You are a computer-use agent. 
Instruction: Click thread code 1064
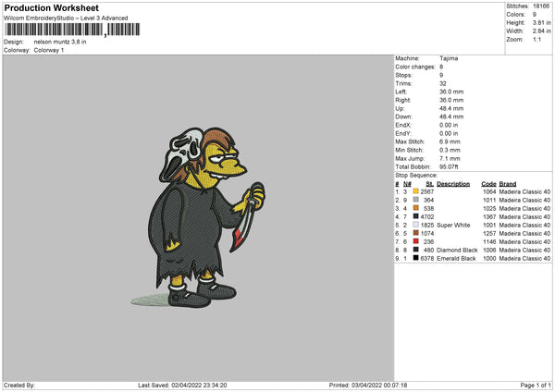click(x=489, y=191)
